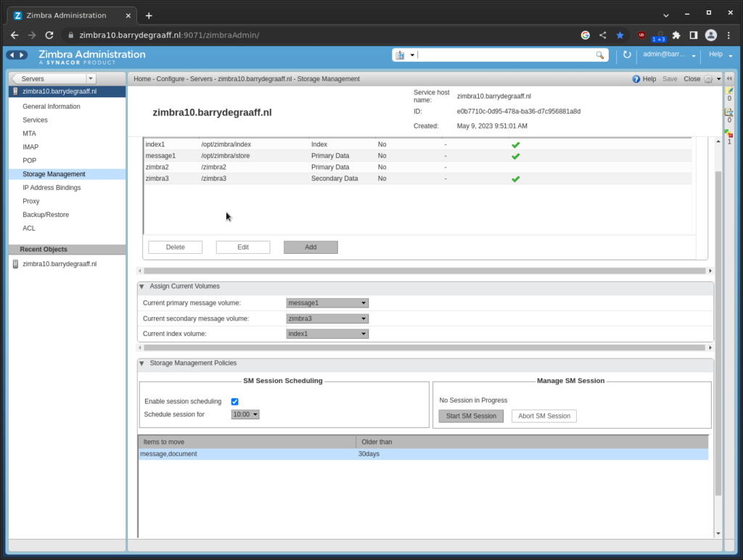Click Save in the toolbar
743x560 pixels.
click(x=670, y=79)
